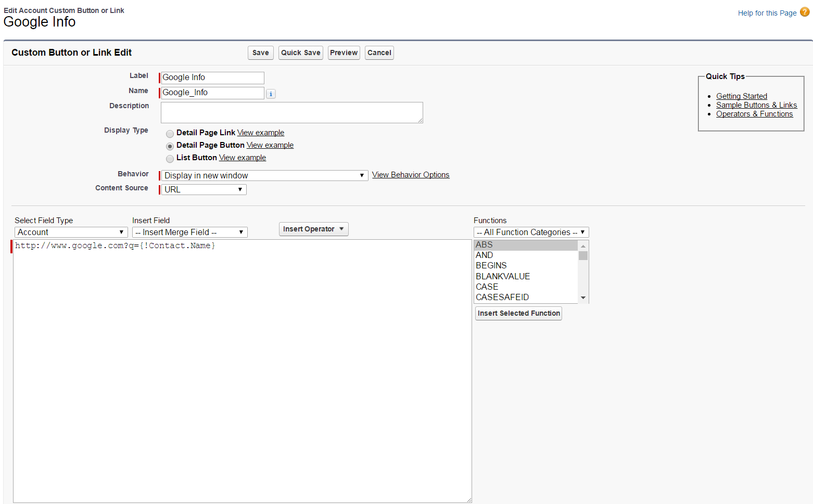Click the functions list scrollbar thumb

583,255
